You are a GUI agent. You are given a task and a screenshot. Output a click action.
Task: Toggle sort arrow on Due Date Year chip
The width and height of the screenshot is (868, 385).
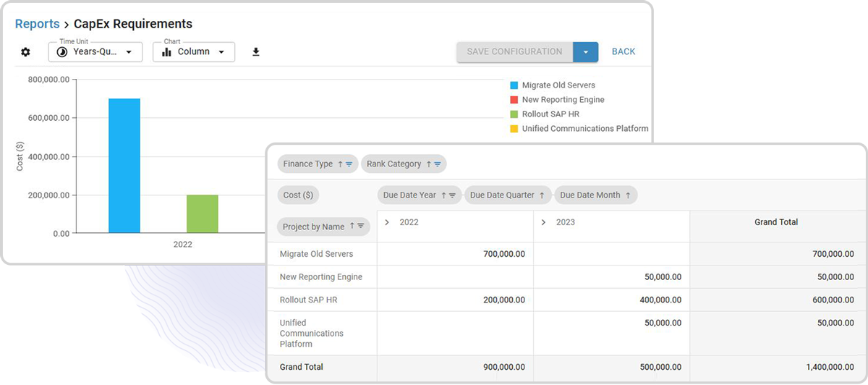pos(443,195)
